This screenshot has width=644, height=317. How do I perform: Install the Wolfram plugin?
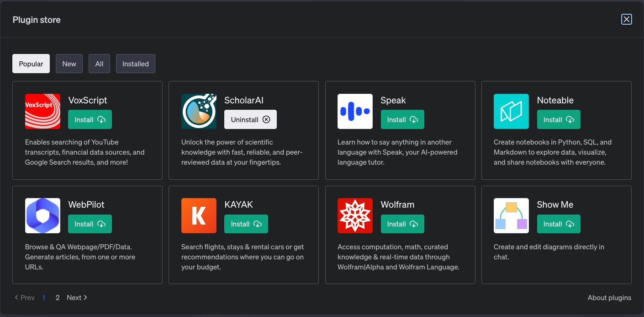pyautogui.click(x=402, y=224)
